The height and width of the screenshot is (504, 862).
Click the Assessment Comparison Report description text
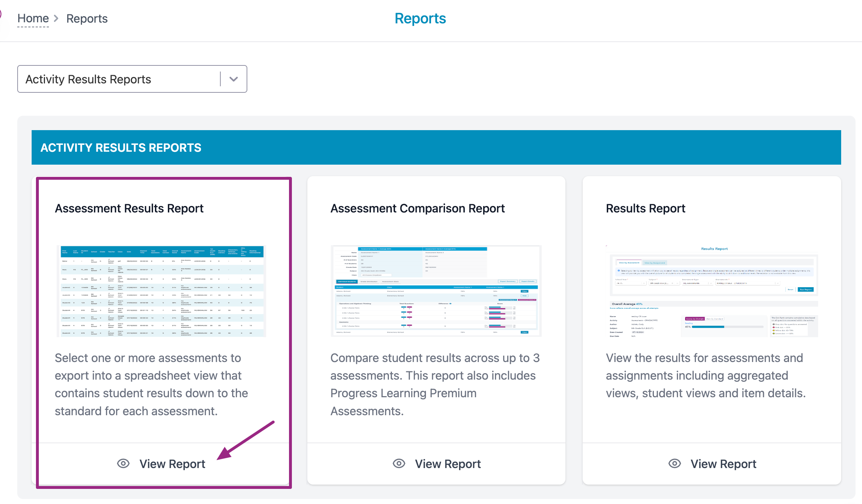[x=435, y=384]
